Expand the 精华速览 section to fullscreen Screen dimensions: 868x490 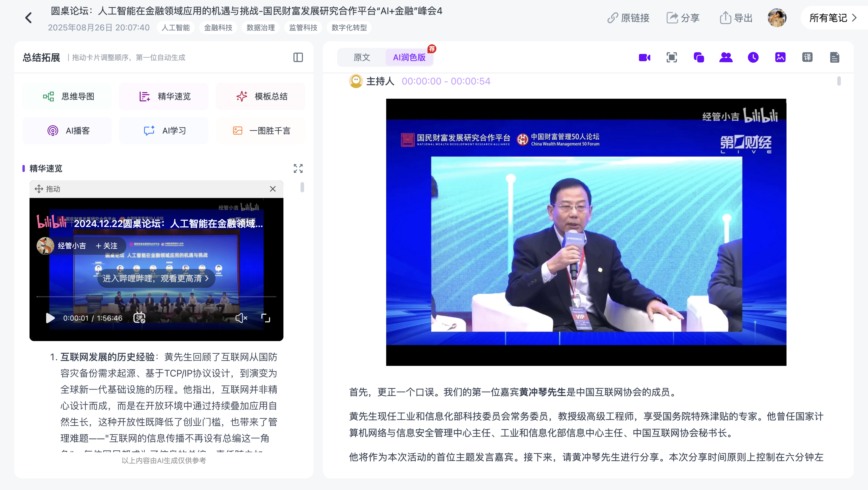(298, 169)
